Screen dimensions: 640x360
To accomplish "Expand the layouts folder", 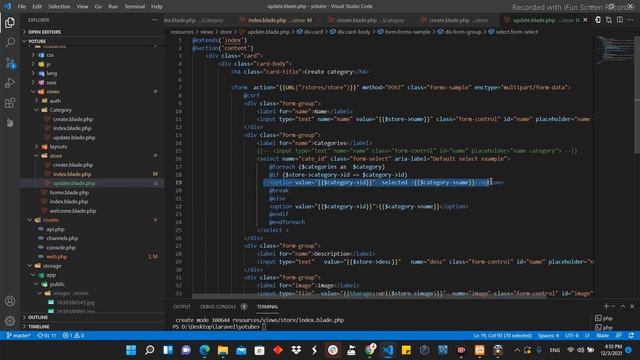I will coord(58,147).
